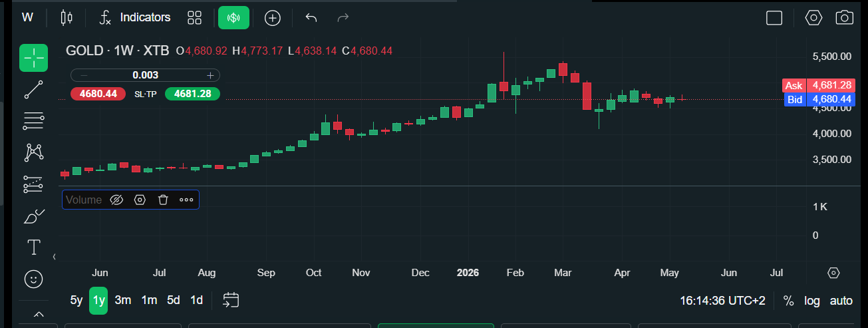
Task: Select the 1y time range
Action: point(98,300)
